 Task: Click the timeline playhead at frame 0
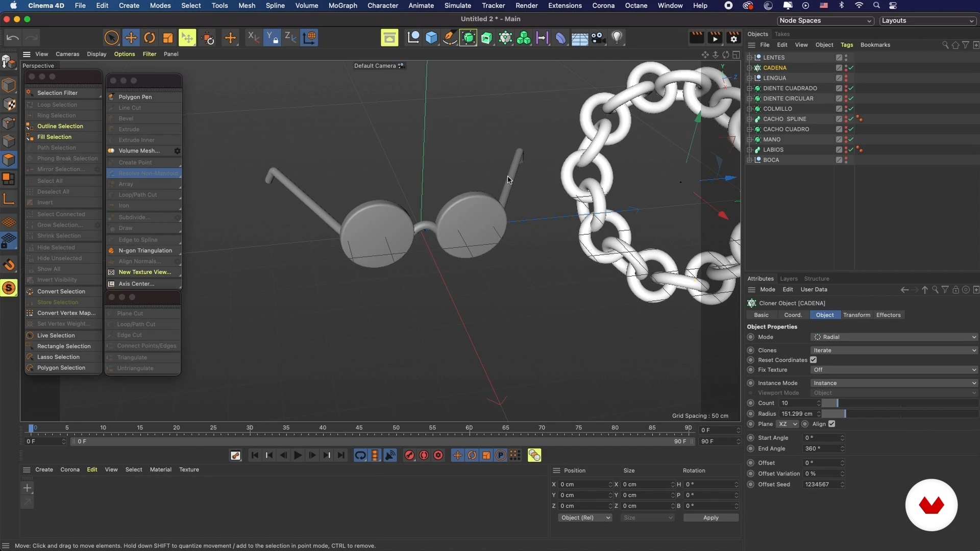coord(31,429)
